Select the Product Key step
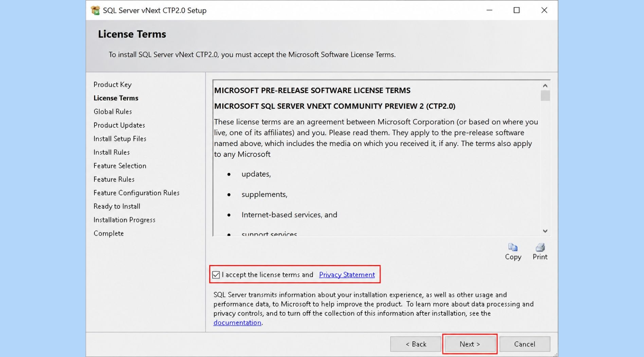 point(112,84)
